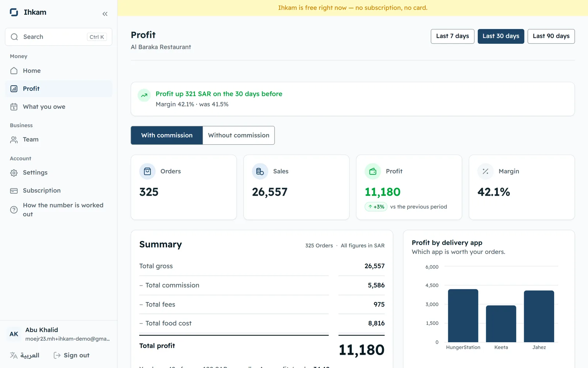588x368 pixels.
Task: Click the What you owe calendar icon
Action: (x=14, y=107)
